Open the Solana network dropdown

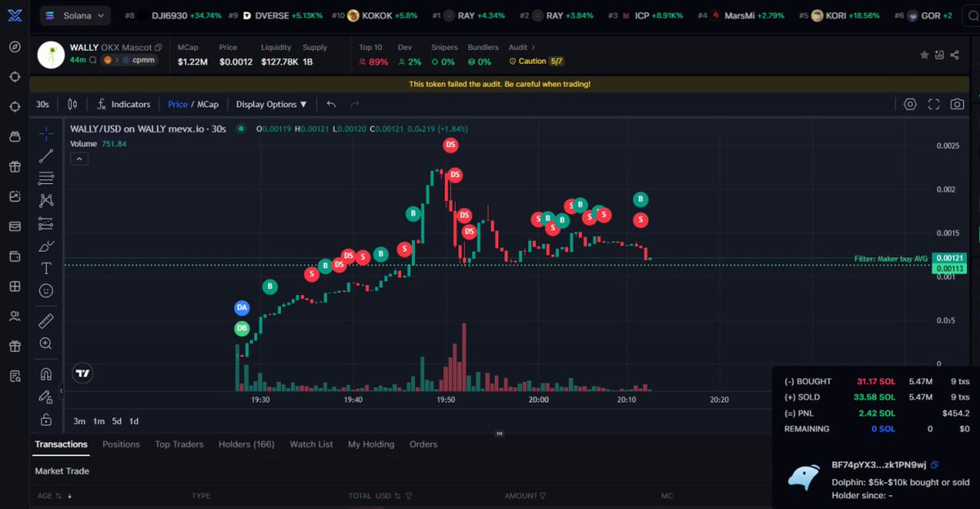point(75,16)
